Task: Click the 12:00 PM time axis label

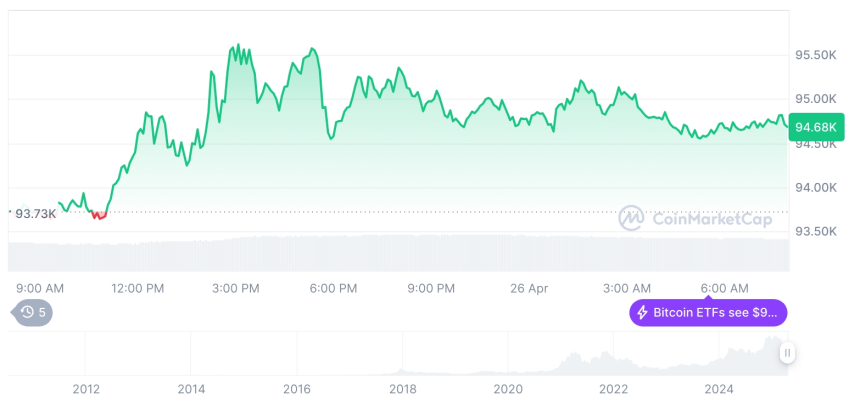Action: point(138,288)
